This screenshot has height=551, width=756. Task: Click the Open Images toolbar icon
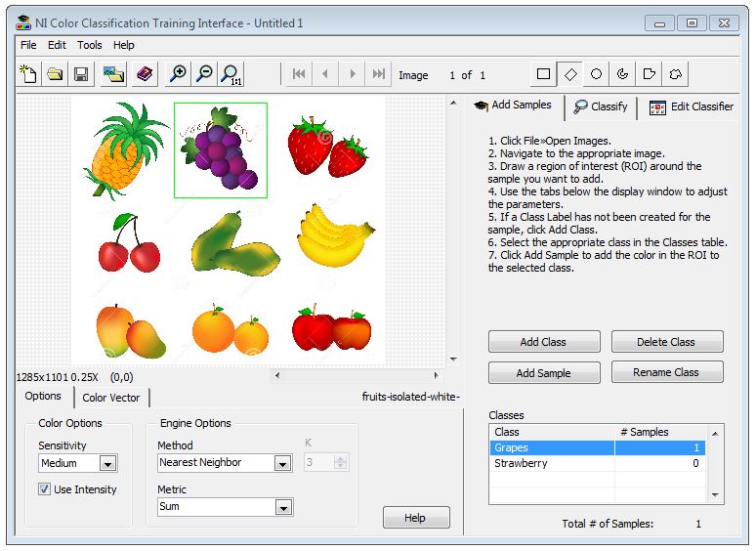click(x=113, y=74)
